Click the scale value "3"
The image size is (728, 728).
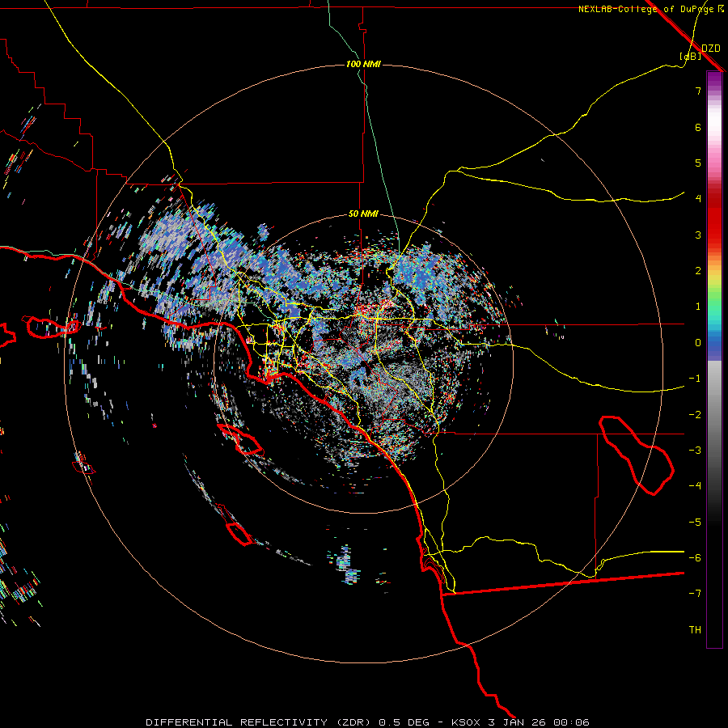pos(698,235)
